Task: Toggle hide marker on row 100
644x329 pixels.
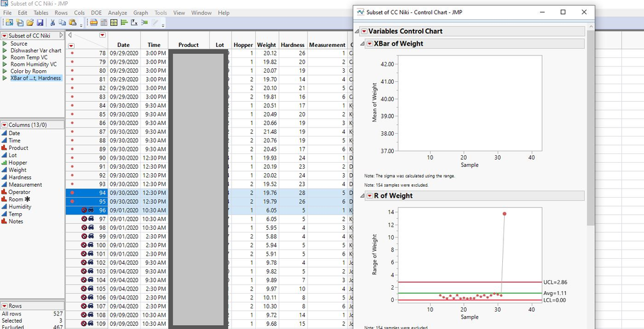Action: click(x=90, y=245)
